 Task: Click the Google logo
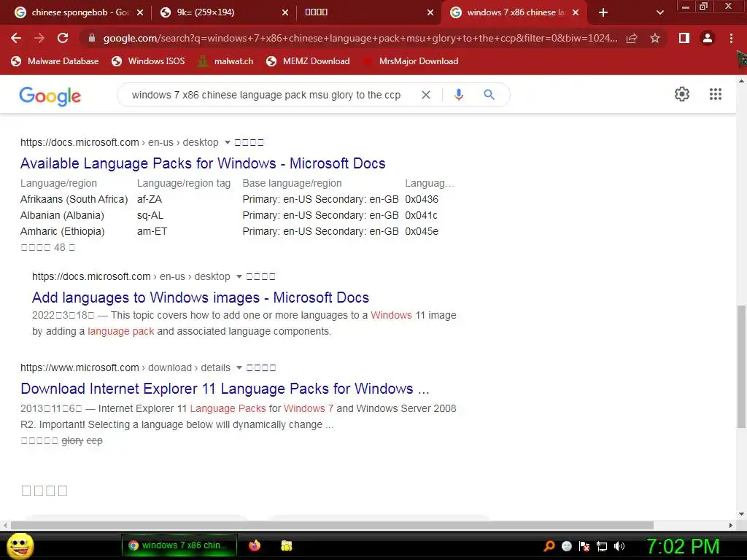tap(50, 96)
